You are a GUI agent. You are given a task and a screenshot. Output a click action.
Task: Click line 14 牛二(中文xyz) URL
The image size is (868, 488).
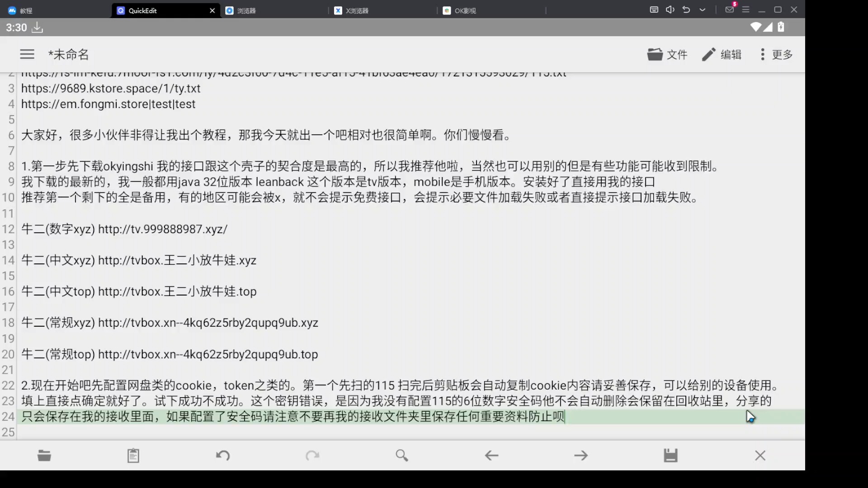(139, 260)
